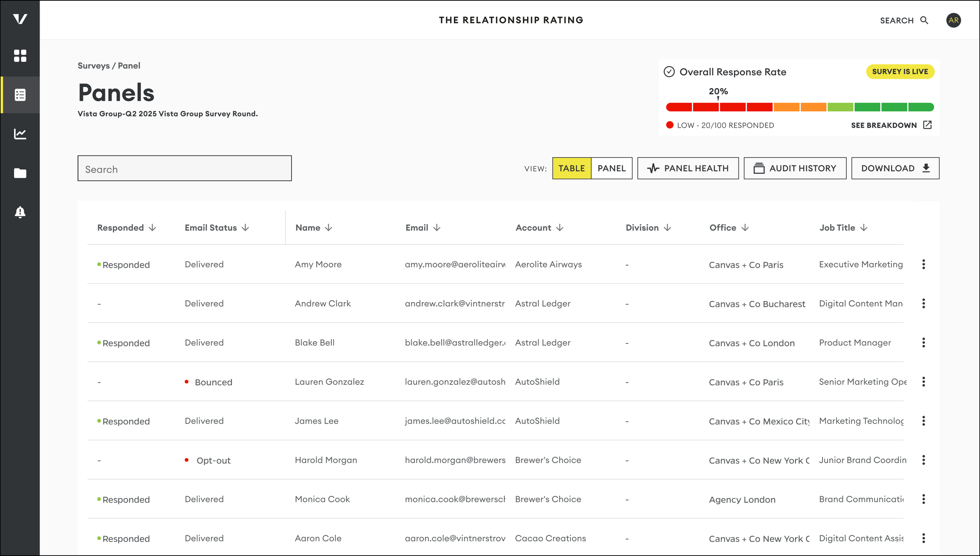Screen dimensions: 980x556
Task: Open the folder icon in sidebar
Action: point(20,173)
